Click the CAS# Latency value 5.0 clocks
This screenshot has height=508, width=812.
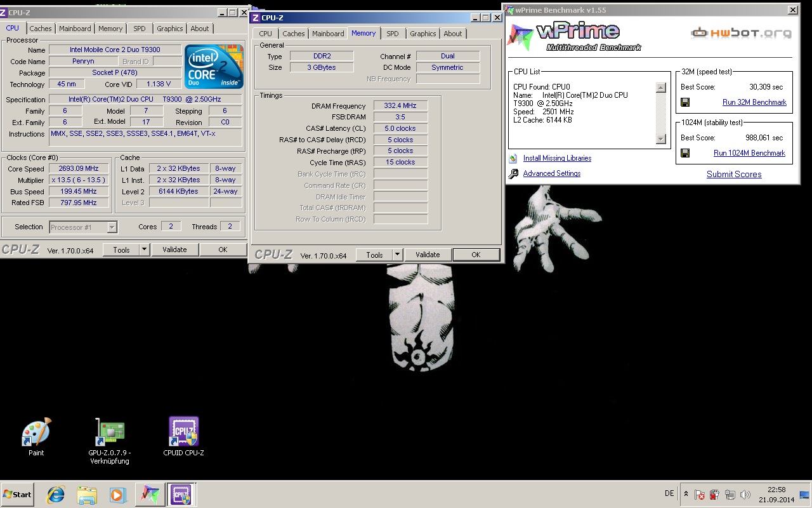pos(400,128)
